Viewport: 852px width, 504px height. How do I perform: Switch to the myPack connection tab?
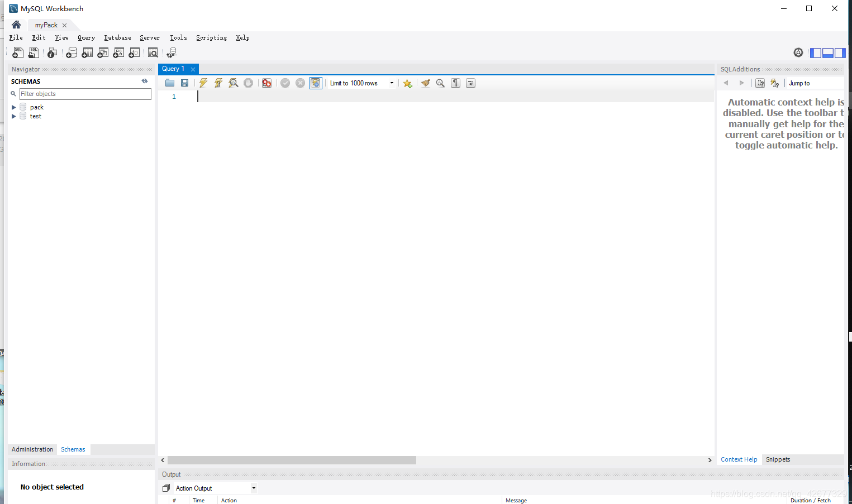click(46, 25)
